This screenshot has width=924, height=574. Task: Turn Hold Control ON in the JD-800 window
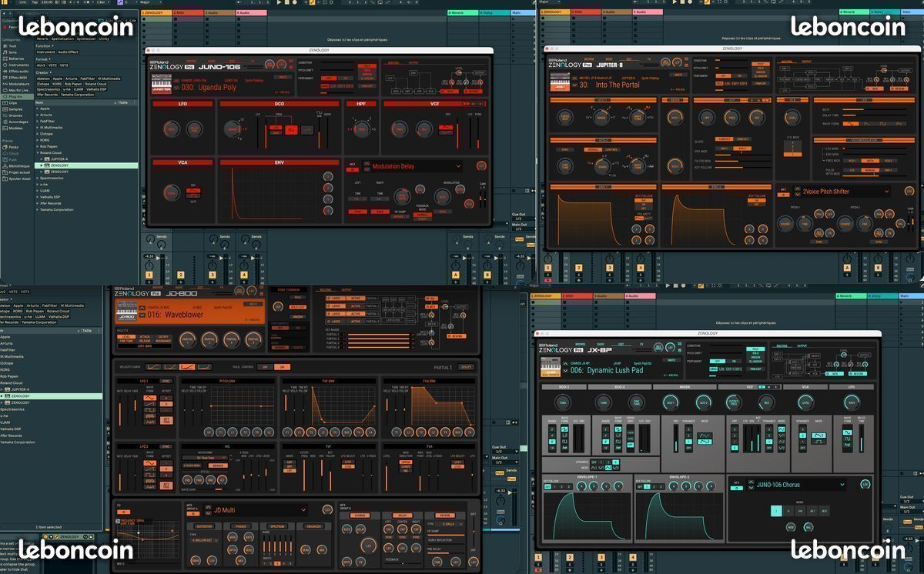(282, 367)
